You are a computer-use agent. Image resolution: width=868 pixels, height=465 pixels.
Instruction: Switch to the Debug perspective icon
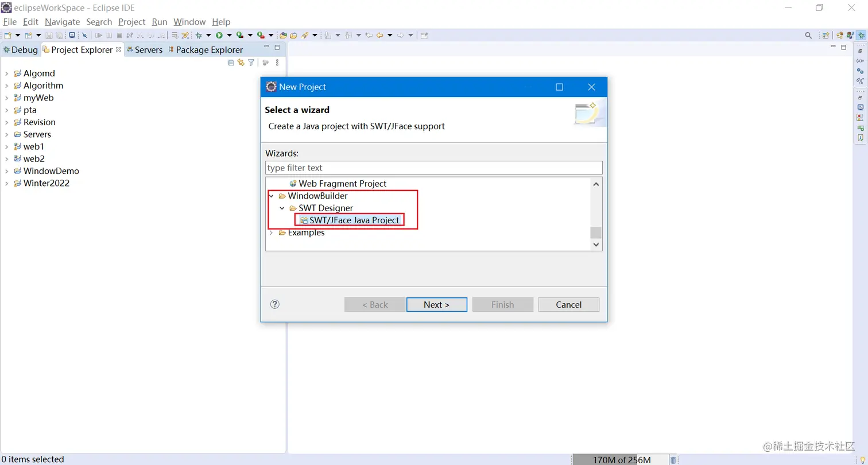pos(862,35)
